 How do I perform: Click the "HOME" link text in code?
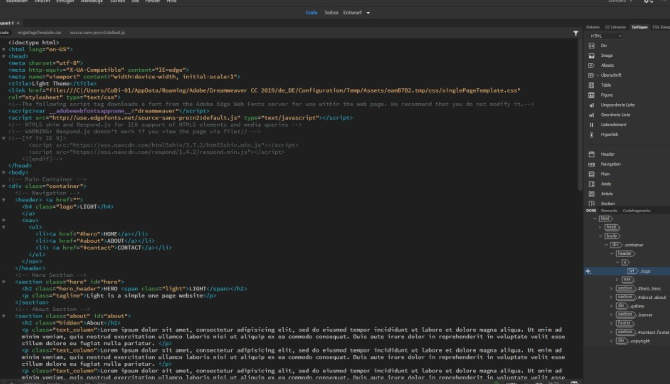pyautogui.click(x=110, y=234)
